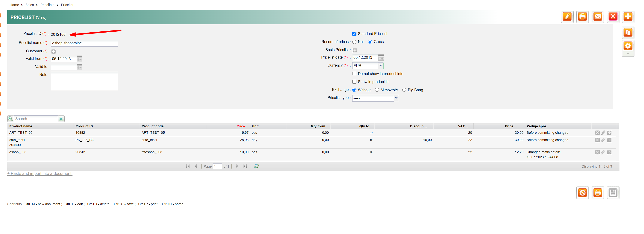Image resolution: width=644 pixels, height=234 pixels.
Task: Click the red X delete document icon
Action: pos(613,17)
